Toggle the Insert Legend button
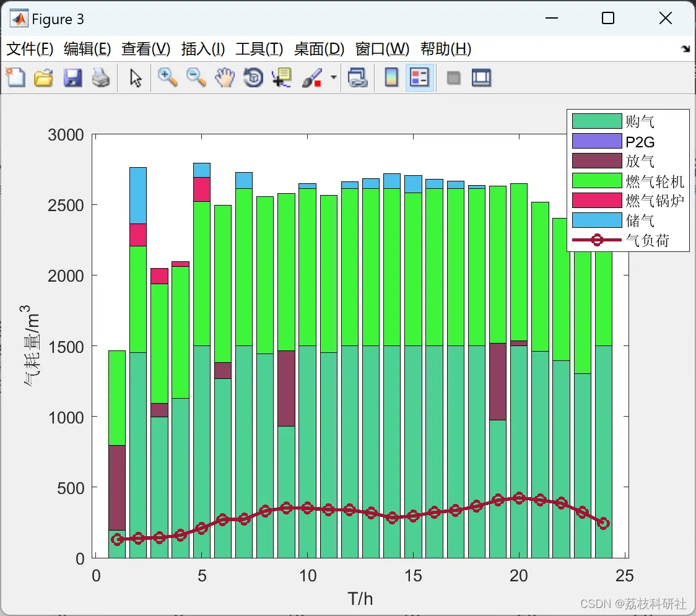This screenshot has height=616, width=696. (419, 77)
